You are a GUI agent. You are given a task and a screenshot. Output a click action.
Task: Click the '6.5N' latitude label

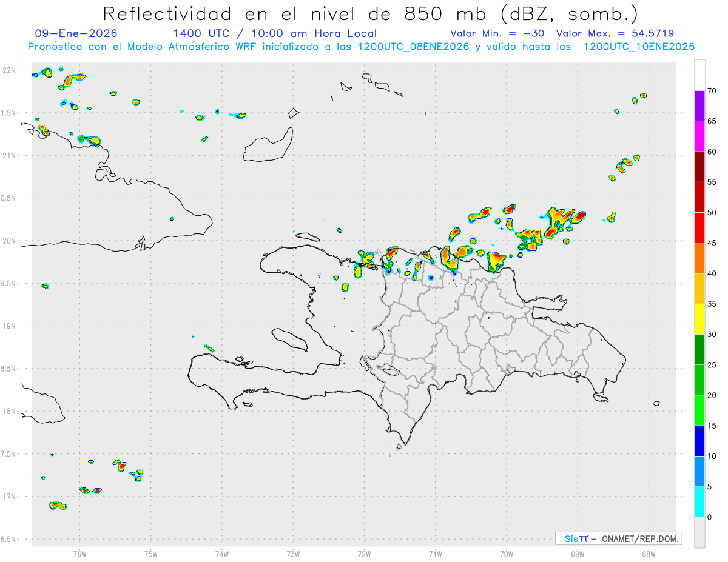(9, 538)
